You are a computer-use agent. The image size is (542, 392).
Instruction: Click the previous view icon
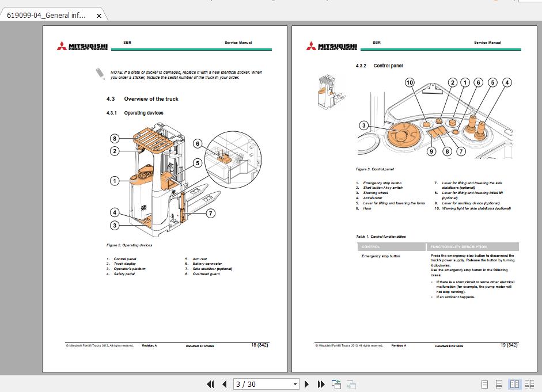click(336, 384)
